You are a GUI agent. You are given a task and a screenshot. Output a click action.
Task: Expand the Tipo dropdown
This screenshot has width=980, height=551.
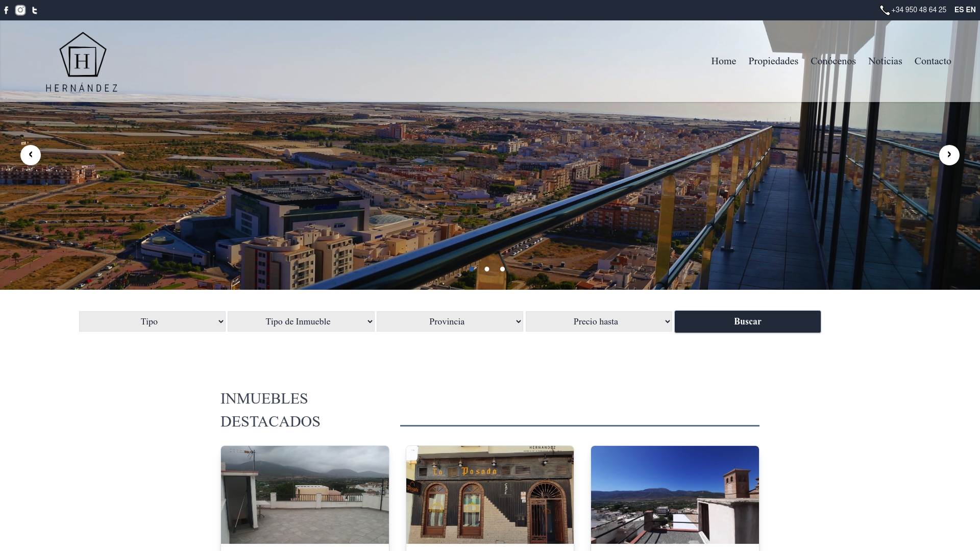click(x=152, y=321)
